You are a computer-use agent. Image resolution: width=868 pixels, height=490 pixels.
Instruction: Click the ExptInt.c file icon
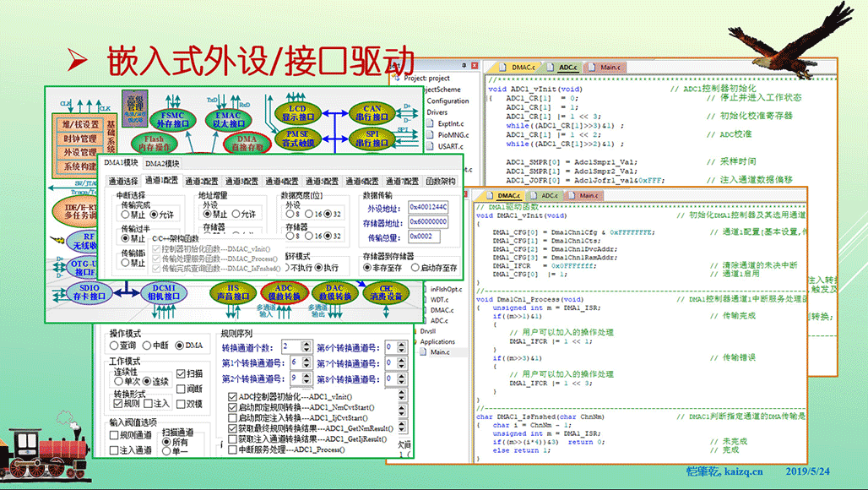[430, 123]
